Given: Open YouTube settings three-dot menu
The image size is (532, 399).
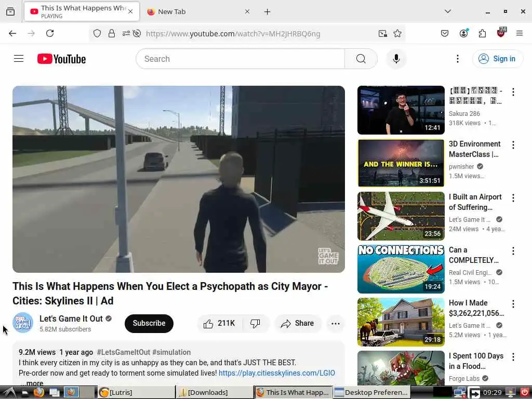Looking at the screenshot, I should 457,59.
